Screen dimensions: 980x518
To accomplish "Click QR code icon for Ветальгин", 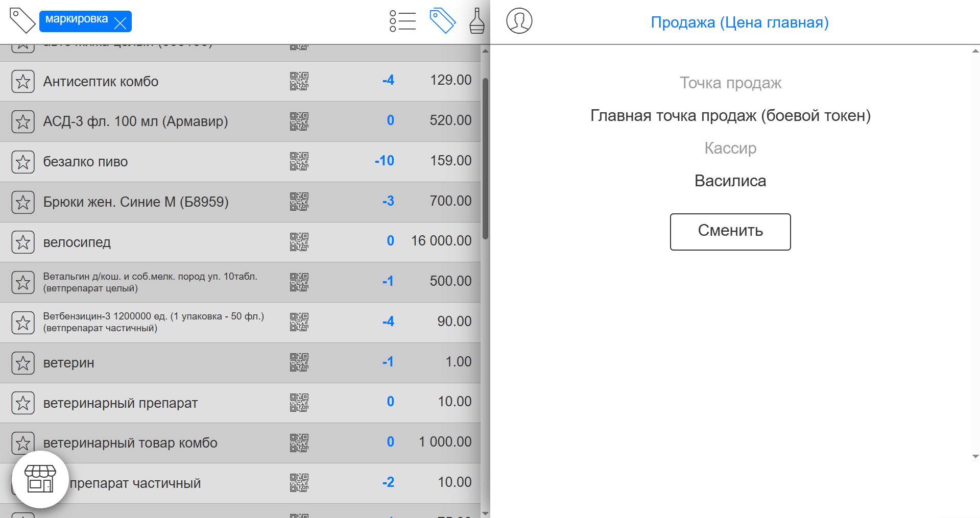I will 299,282.
